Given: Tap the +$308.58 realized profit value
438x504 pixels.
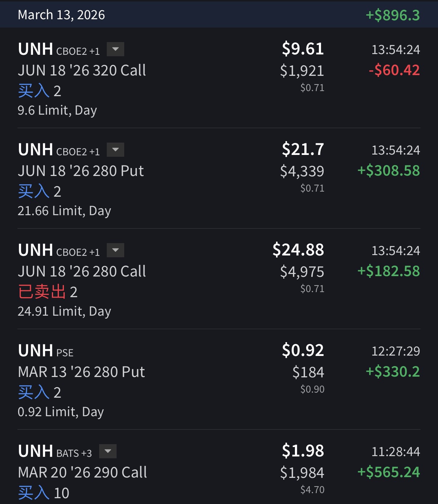Looking at the screenshot, I should 389,171.
